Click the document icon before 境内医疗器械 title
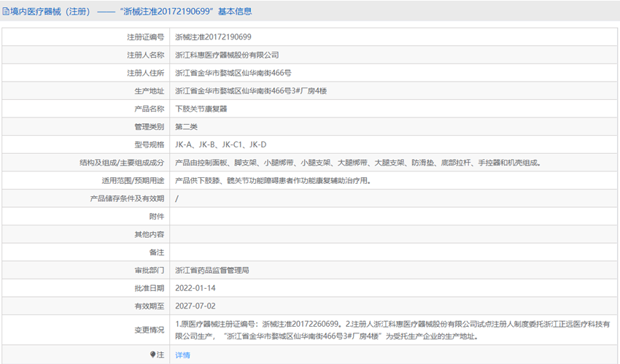This screenshot has height=364, width=620. point(6,12)
